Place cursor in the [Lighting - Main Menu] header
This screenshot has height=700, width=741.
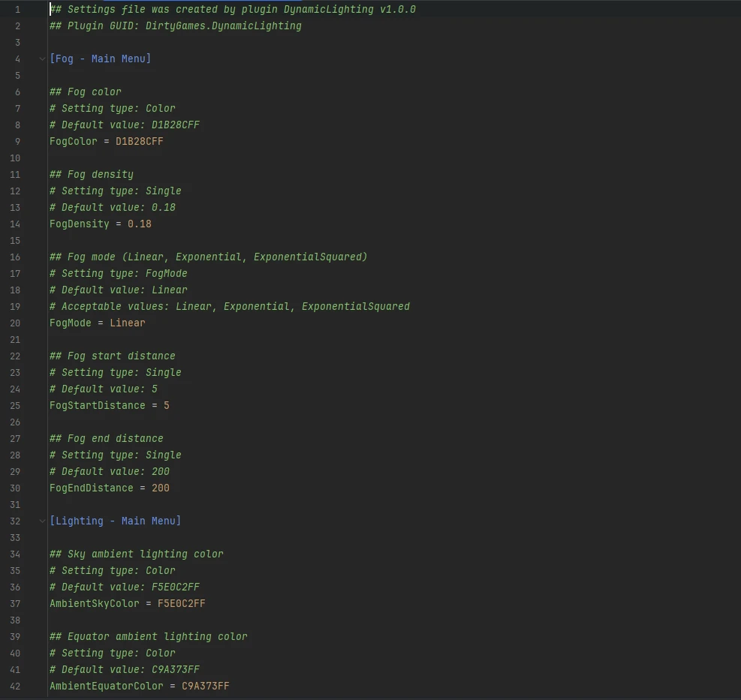(x=116, y=521)
